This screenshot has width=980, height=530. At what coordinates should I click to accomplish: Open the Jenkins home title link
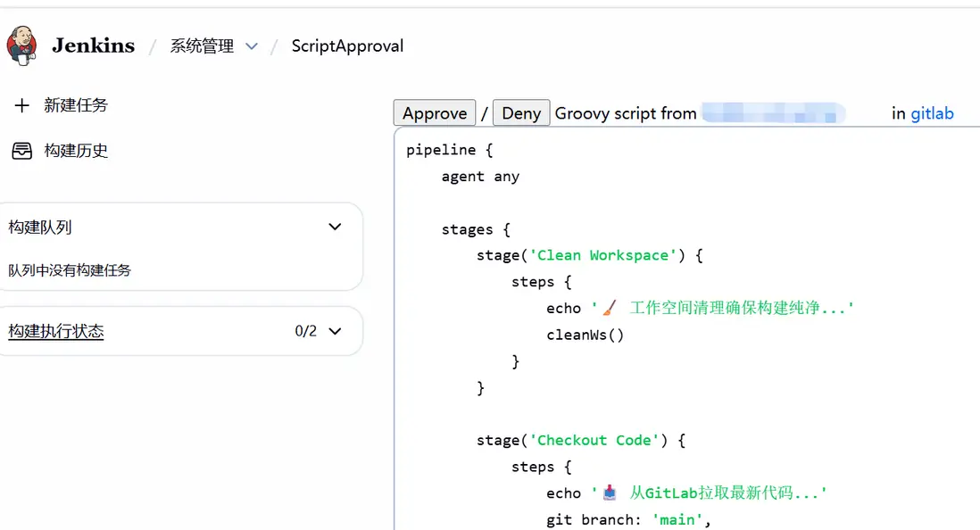93,46
